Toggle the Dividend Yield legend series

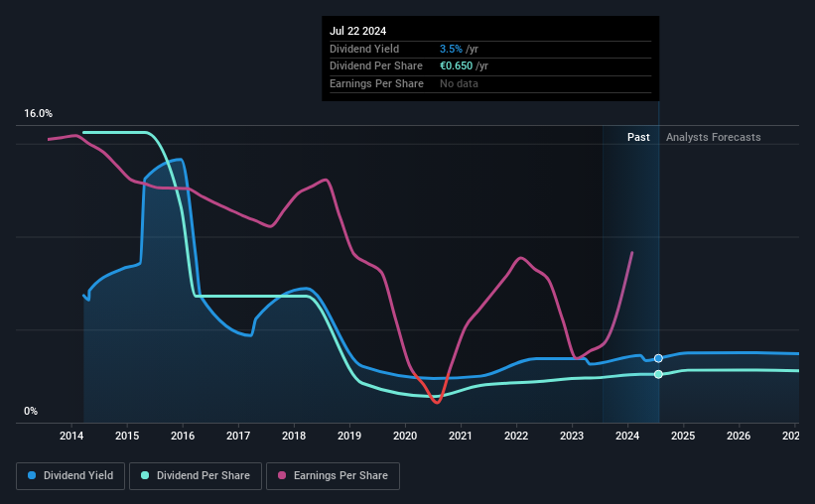click(x=70, y=475)
